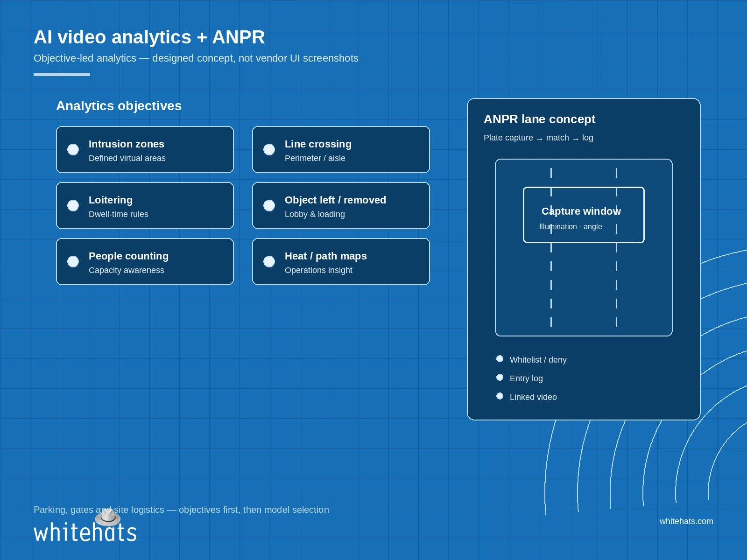Click the 'Parking, gates and site logistics' footer

click(181, 510)
